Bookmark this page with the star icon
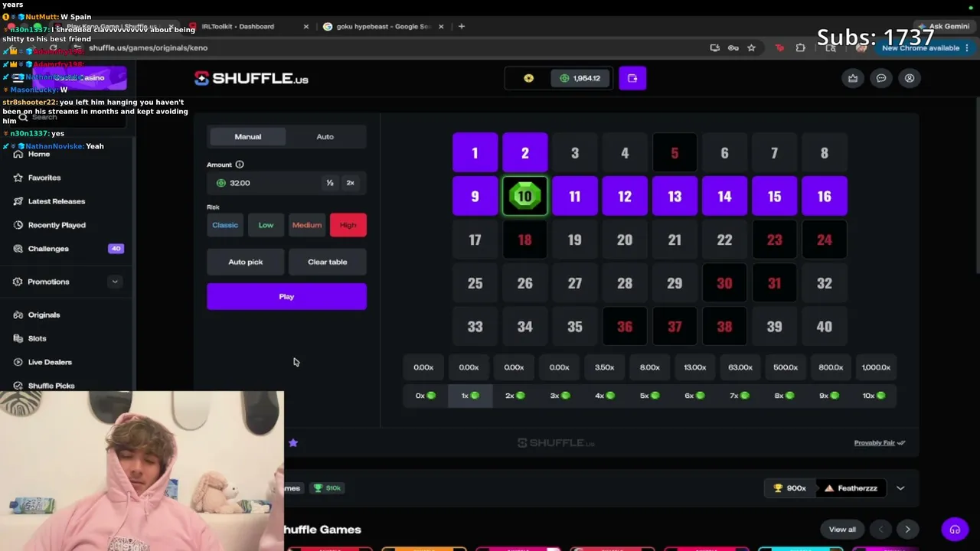 (751, 47)
